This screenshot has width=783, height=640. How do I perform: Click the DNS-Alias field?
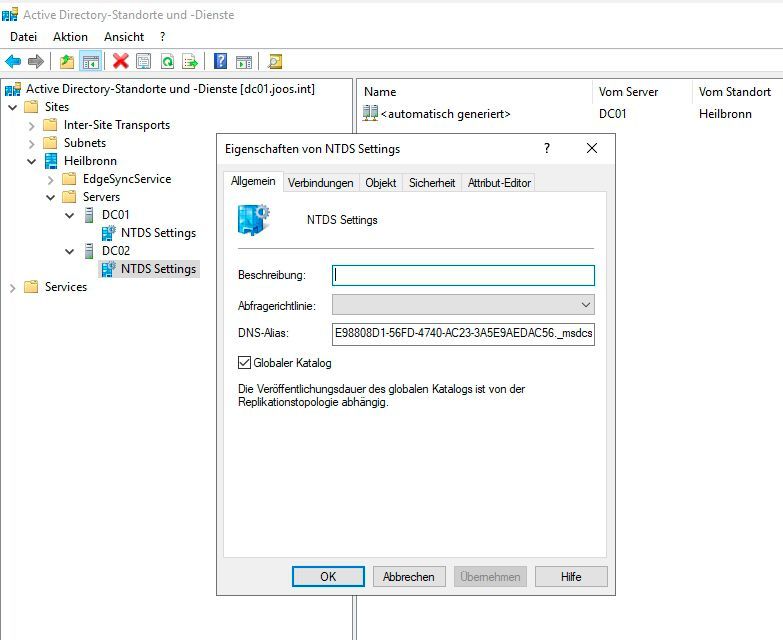(463, 333)
